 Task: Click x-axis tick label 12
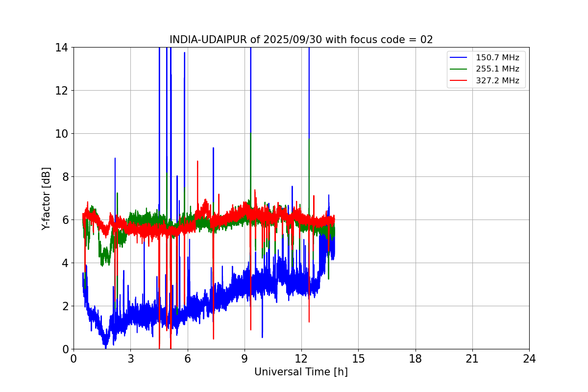301,359
